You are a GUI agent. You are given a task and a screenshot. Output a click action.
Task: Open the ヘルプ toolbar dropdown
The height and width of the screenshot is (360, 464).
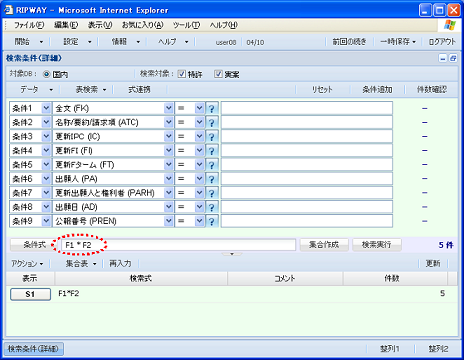pos(173,42)
